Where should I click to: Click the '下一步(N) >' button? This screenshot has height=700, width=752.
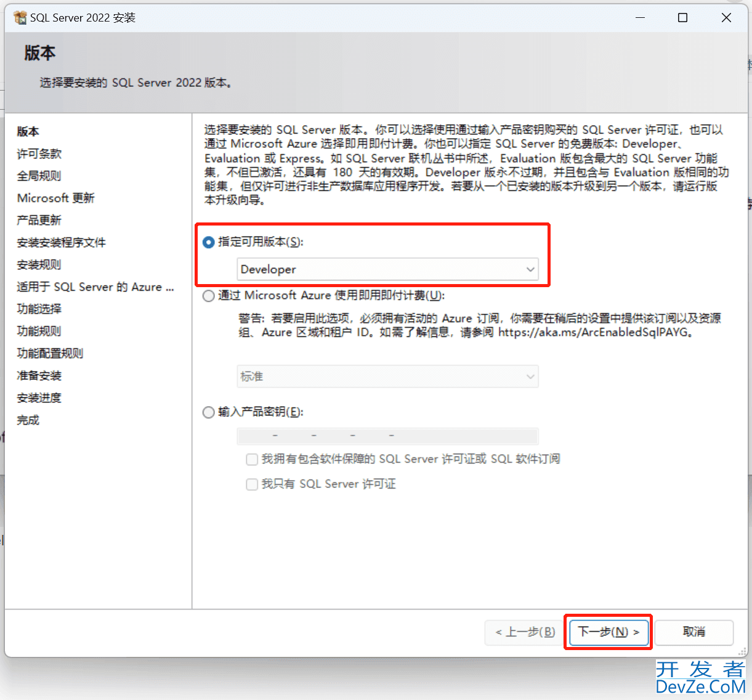pos(608,632)
